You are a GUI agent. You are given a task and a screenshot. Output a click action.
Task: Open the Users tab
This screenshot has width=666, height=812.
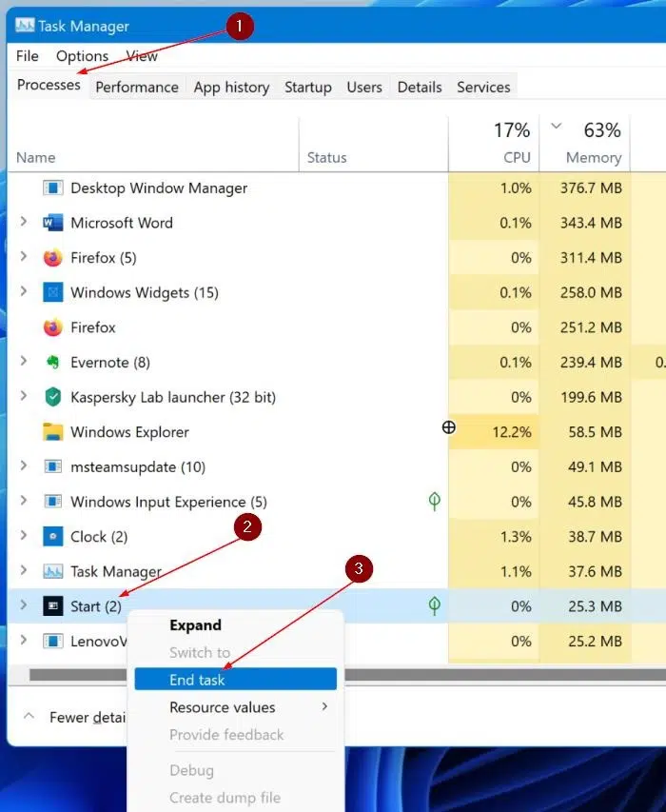(364, 87)
